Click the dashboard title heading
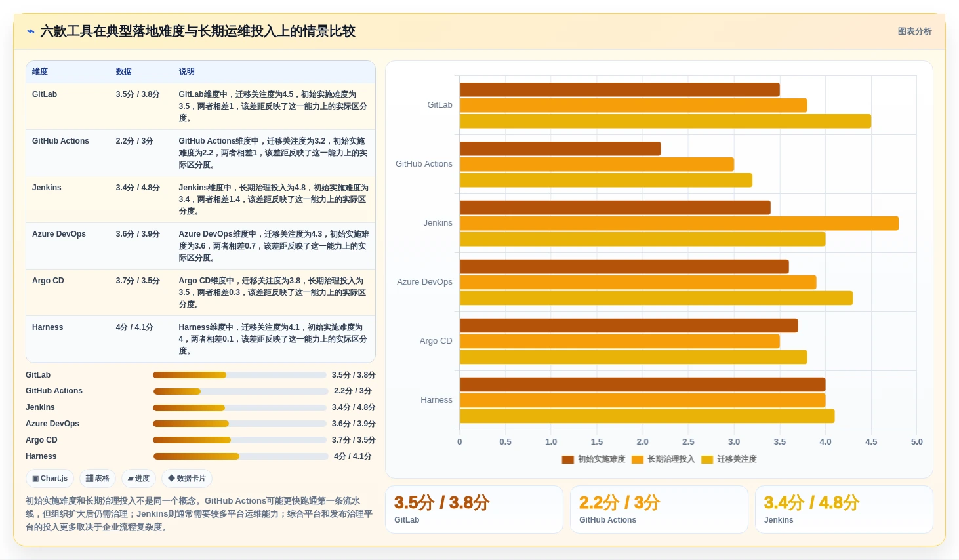 [197, 31]
